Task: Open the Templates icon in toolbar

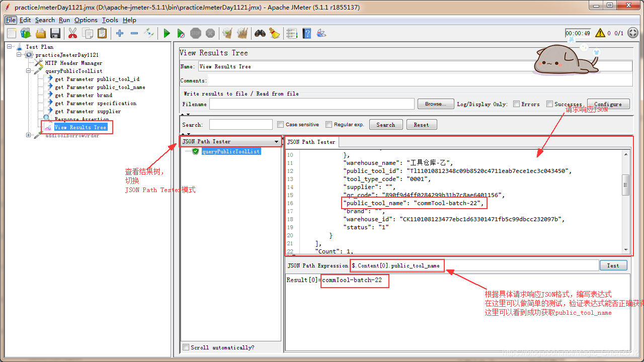Action: 26,33
